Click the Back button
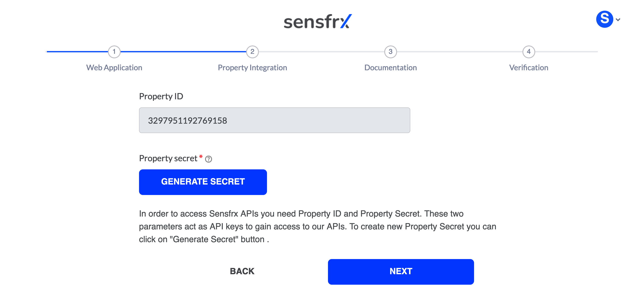The width and height of the screenshot is (644, 296). click(242, 271)
